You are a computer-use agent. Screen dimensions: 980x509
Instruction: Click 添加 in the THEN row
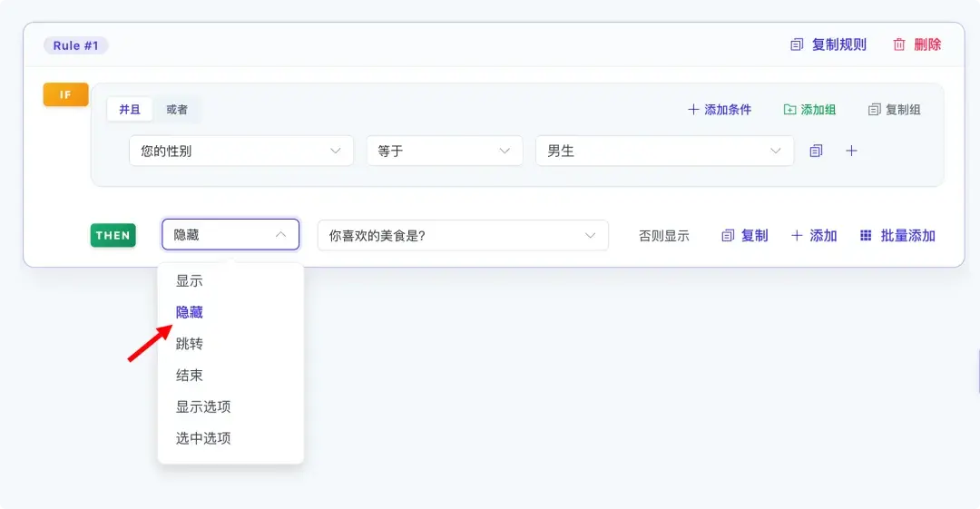(814, 236)
